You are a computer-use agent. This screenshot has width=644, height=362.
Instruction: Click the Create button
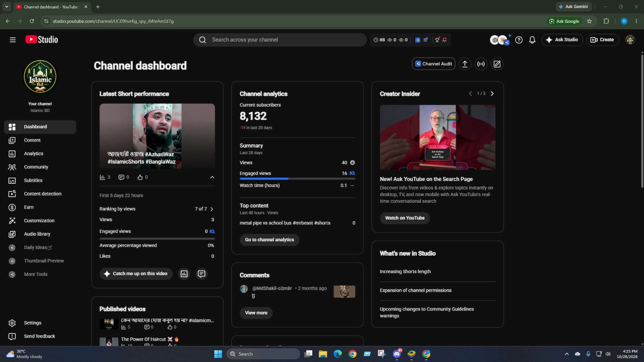pos(603,40)
